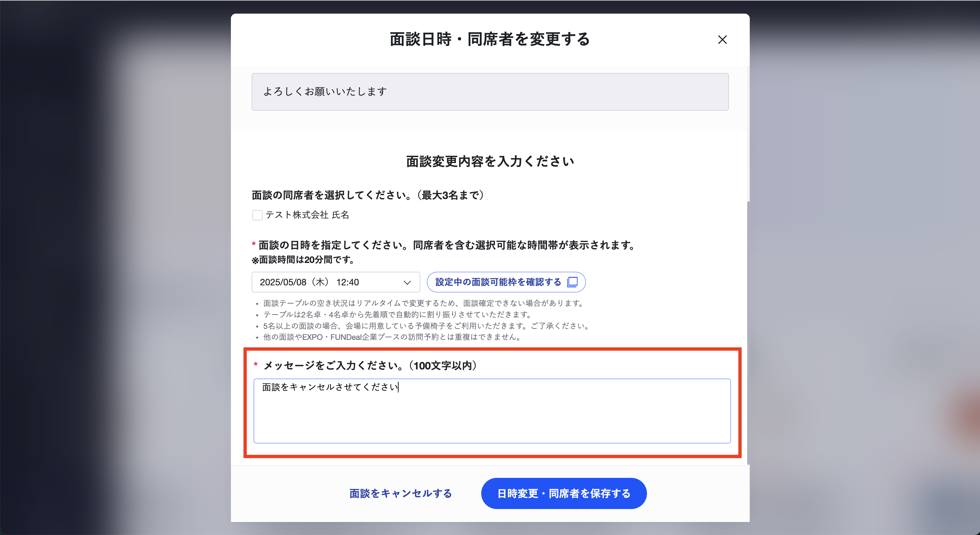Click the typed text 面談をキャンセルさせてください
Screen dimensions: 980x535
coord(330,387)
